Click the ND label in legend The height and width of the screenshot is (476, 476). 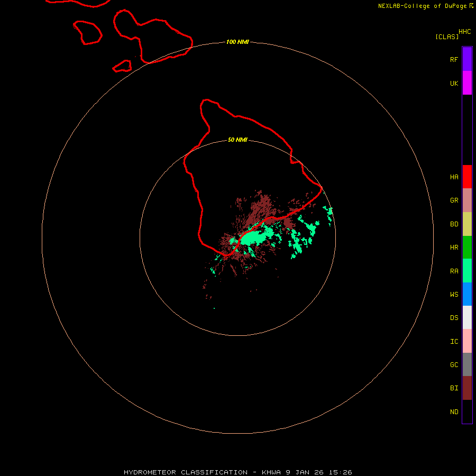tap(454, 411)
